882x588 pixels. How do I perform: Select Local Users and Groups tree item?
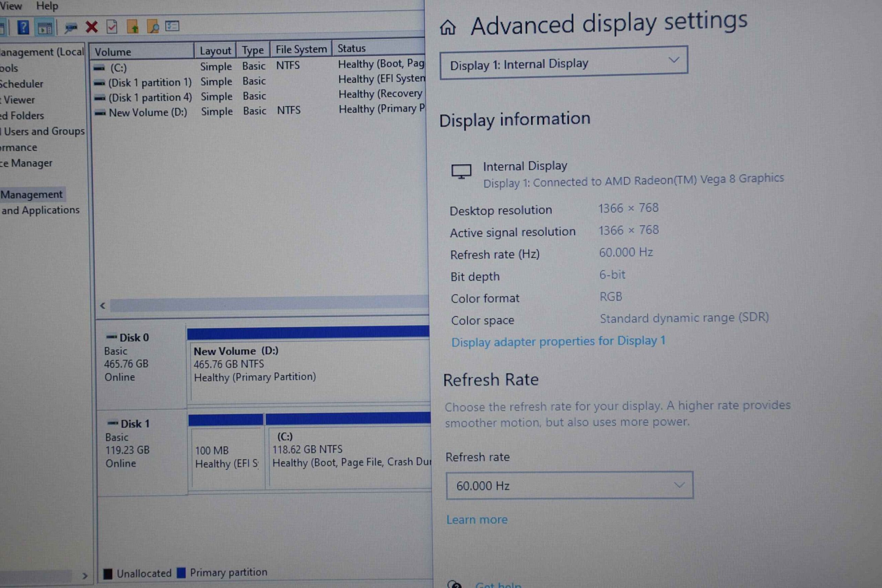[x=42, y=131]
